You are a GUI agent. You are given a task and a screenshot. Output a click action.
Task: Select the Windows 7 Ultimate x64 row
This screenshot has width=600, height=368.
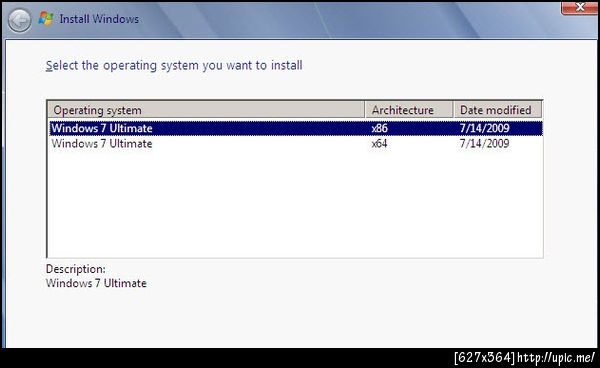click(295, 144)
